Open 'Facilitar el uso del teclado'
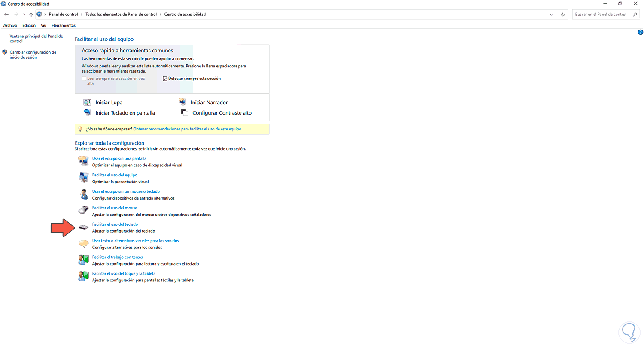 (x=115, y=224)
